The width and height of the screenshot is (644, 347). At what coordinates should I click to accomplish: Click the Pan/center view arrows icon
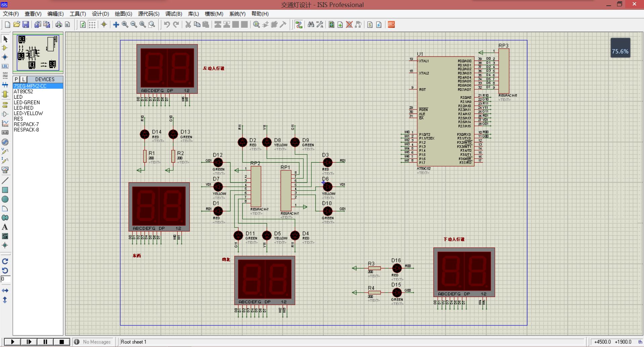click(116, 25)
